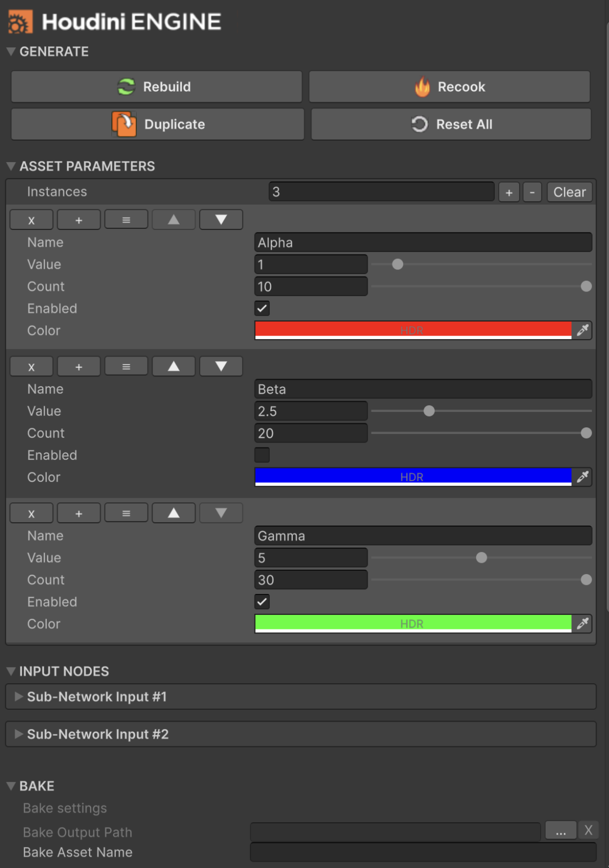
Task: Remove the Alpha instance with its x button
Action: click(x=32, y=220)
